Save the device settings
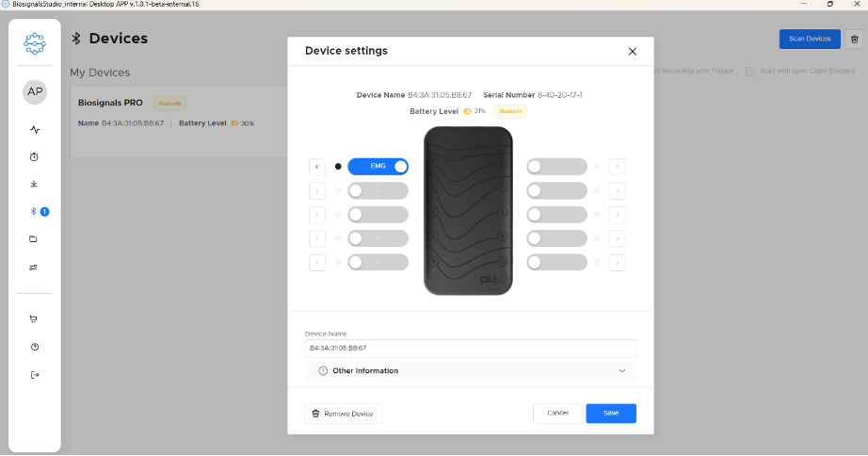 click(611, 413)
